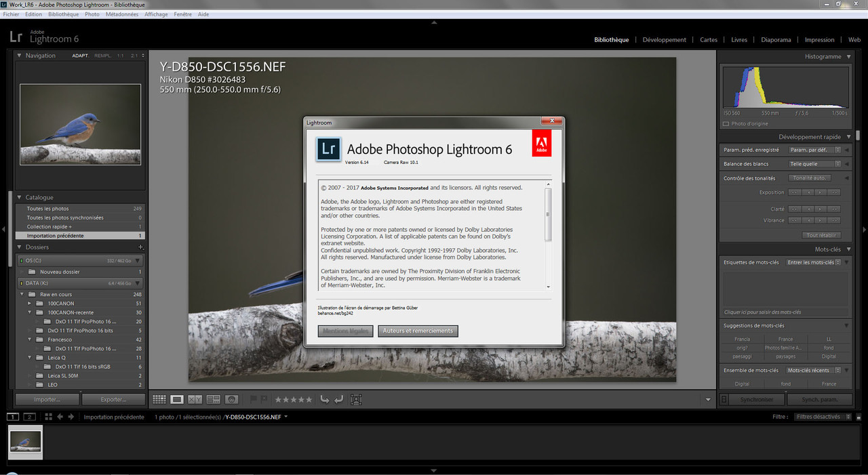Hide left panel with edge arrow
The image size is (868, 475).
pos(3,230)
